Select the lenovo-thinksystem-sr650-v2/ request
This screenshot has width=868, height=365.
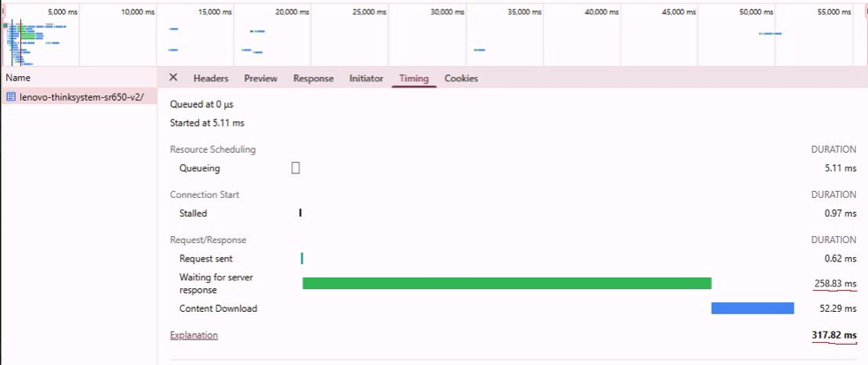pyautogui.click(x=80, y=97)
